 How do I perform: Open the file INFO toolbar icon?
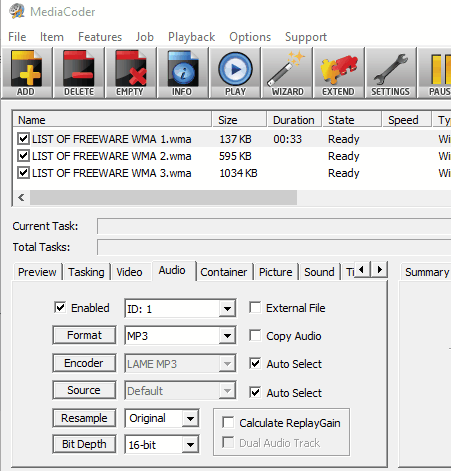coord(183,73)
